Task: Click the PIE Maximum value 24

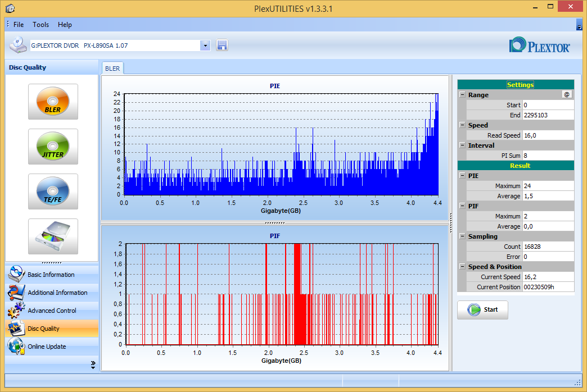Action: [x=548, y=186]
